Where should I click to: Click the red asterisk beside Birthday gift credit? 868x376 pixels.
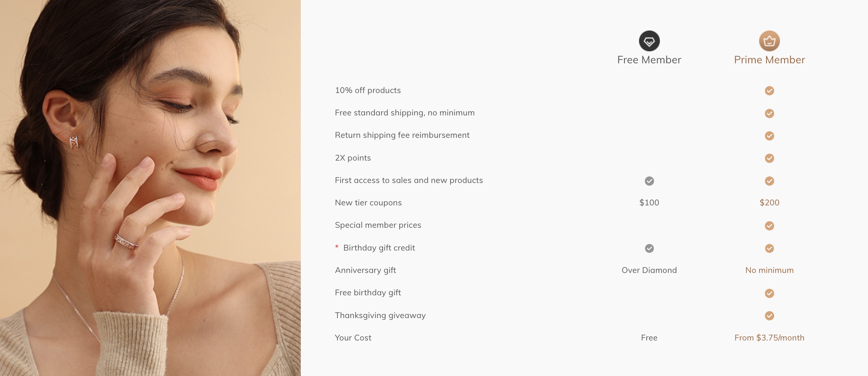coord(337,247)
